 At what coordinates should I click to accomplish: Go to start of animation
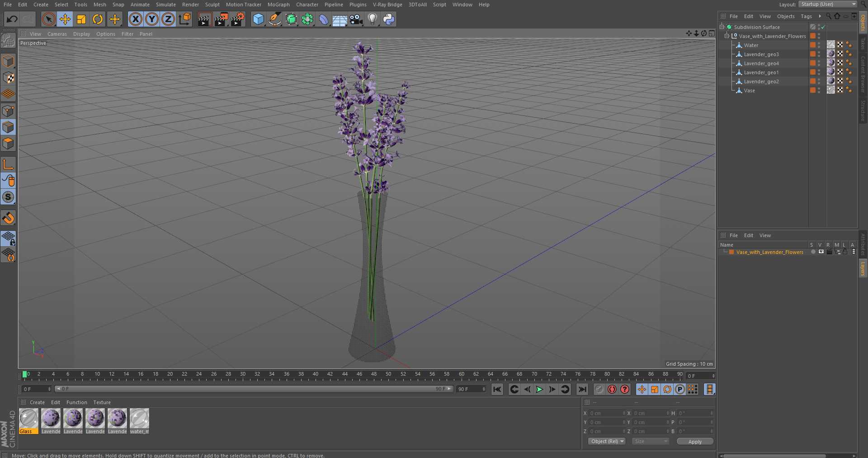497,389
